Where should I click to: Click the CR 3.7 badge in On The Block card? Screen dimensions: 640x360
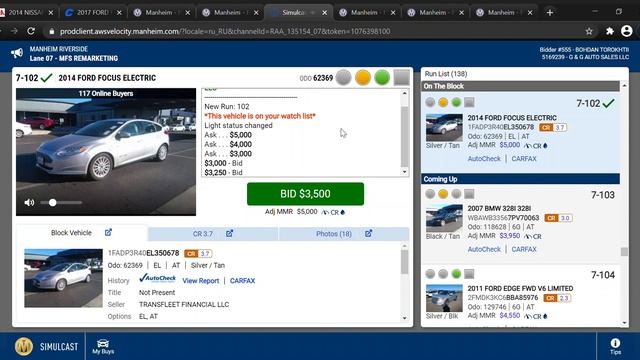[553, 127]
